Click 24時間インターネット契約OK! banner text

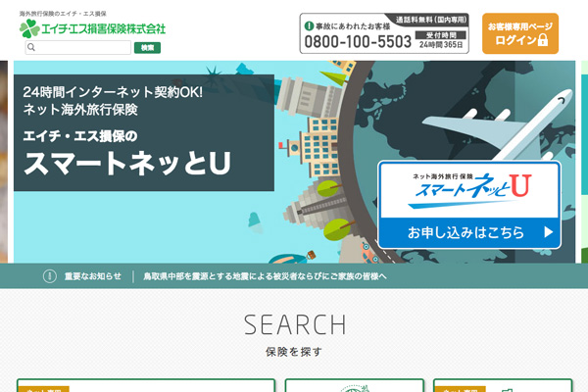113,92
